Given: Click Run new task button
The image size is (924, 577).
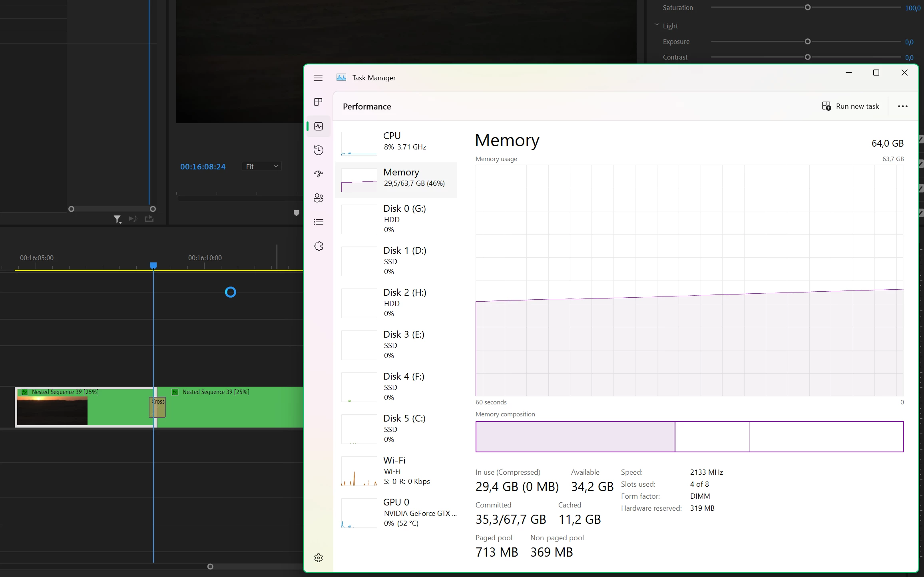Looking at the screenshot, I should [x=850, y=106].
